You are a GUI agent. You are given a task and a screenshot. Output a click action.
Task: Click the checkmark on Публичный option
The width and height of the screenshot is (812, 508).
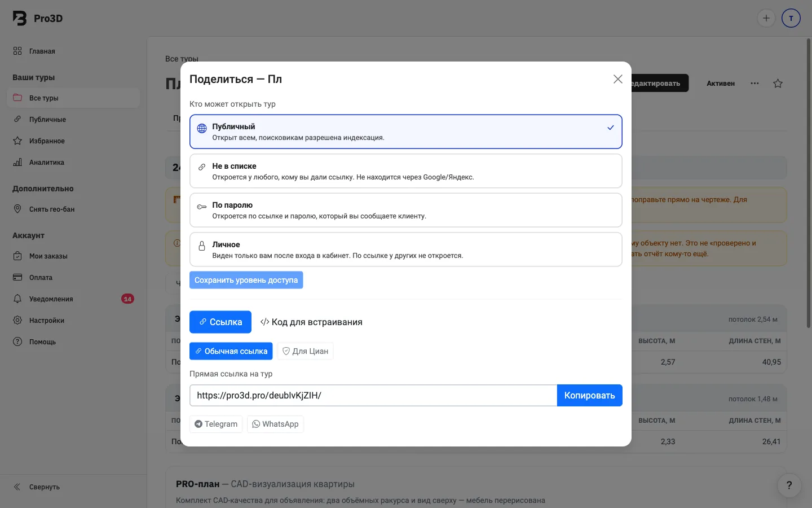point(611,128)
